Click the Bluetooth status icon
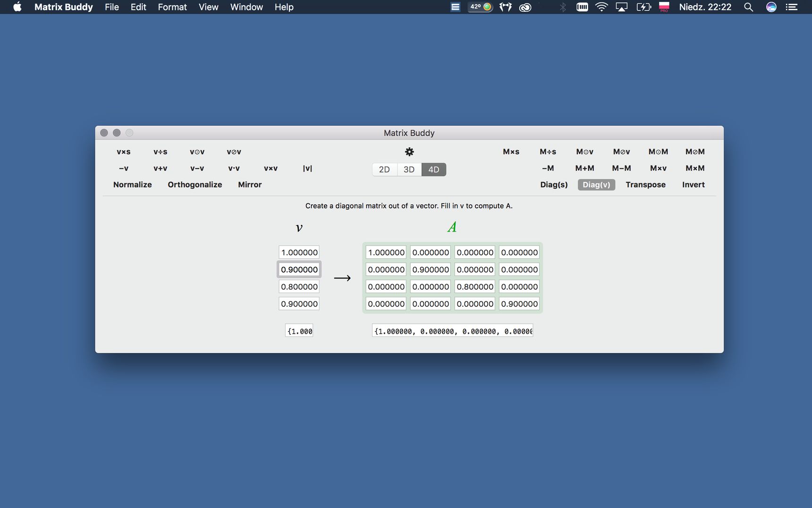 [562, 7]
